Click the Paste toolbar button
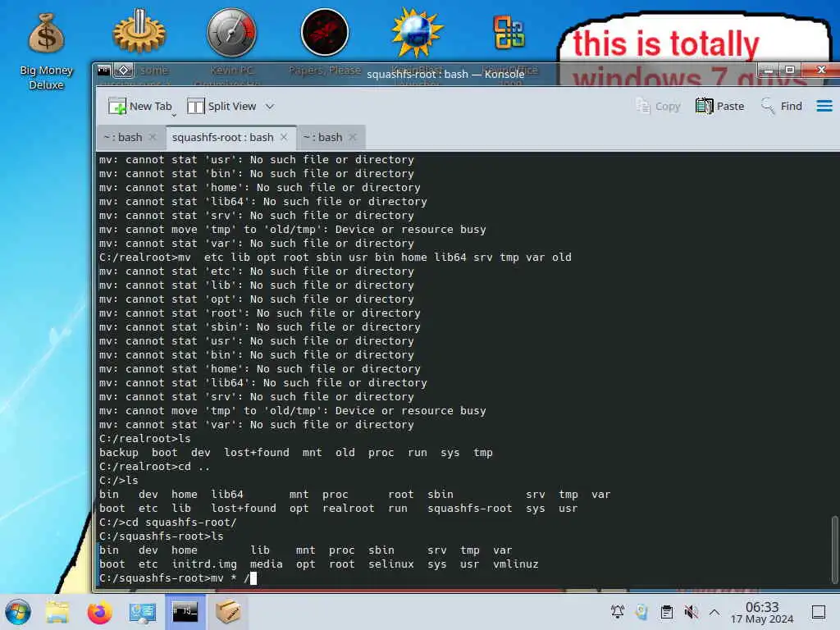This screenshot has width=840, height=630. 719,106
